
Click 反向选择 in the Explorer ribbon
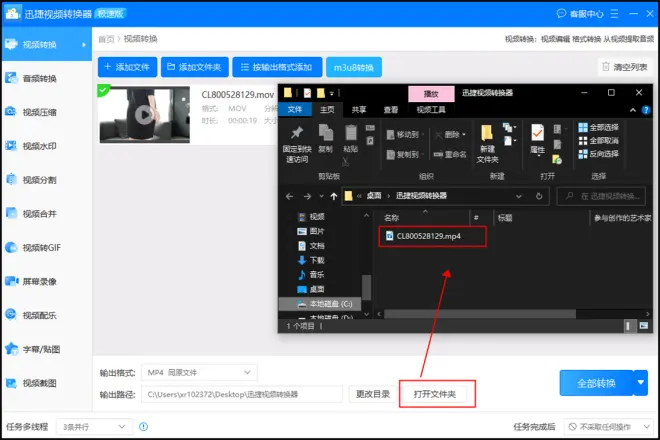(599, 154)
